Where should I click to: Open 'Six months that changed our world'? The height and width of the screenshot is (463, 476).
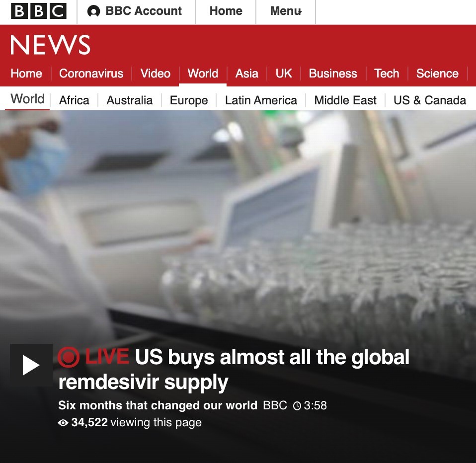(x=158, y=405)
